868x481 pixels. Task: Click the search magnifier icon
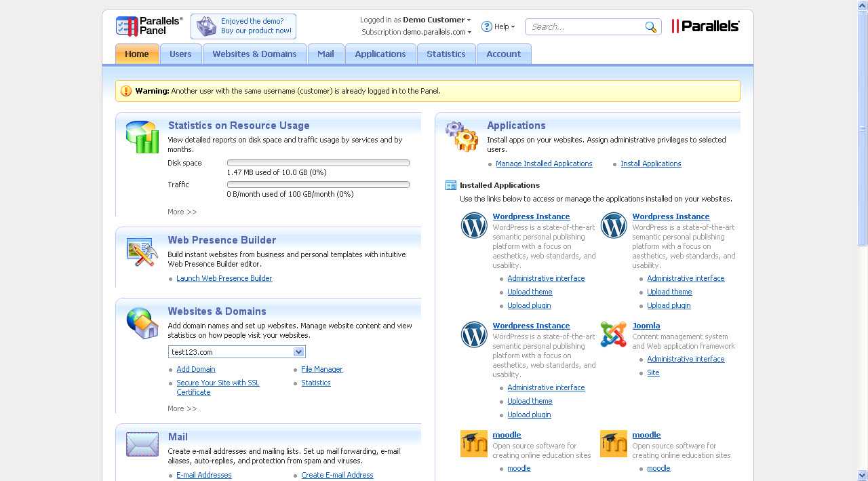pos(650,27)
